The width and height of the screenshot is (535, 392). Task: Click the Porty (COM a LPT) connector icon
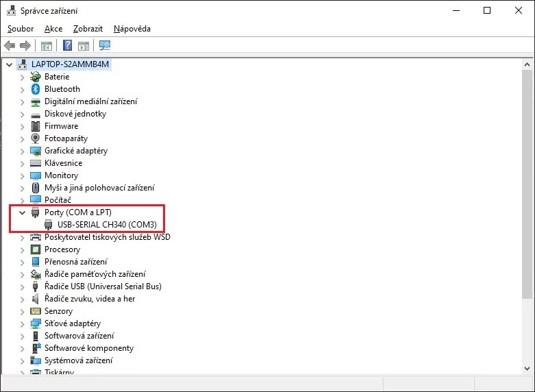[x=35, y=212]
